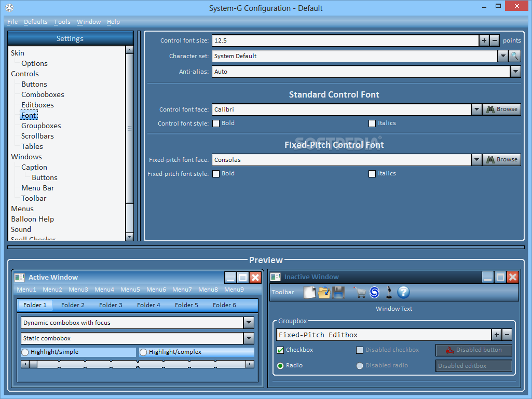Click the Settings panel header

(70, 38)
